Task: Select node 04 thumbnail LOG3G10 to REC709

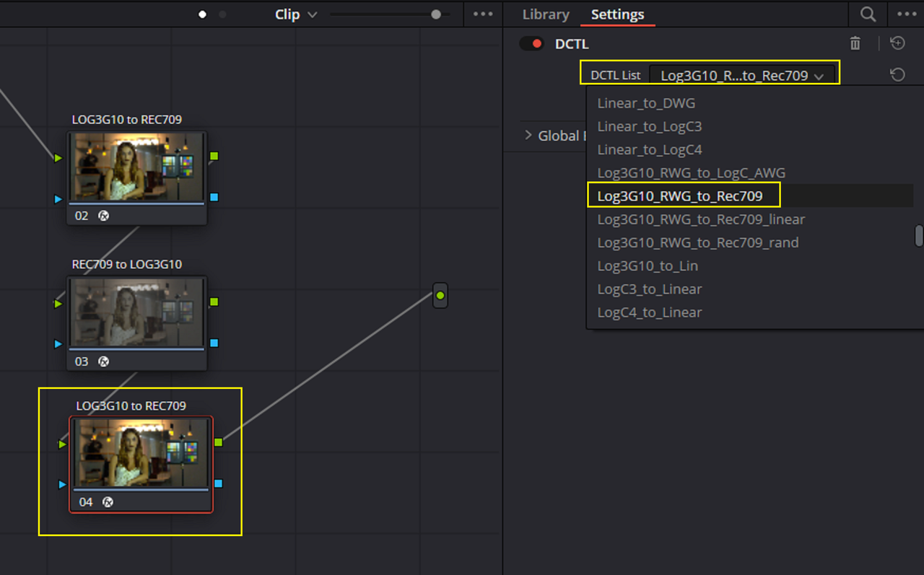Action: tap(141, 453)
